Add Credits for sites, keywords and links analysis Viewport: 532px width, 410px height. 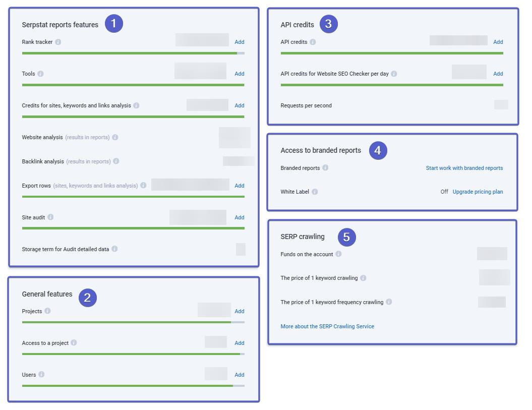tap(239, 105)
